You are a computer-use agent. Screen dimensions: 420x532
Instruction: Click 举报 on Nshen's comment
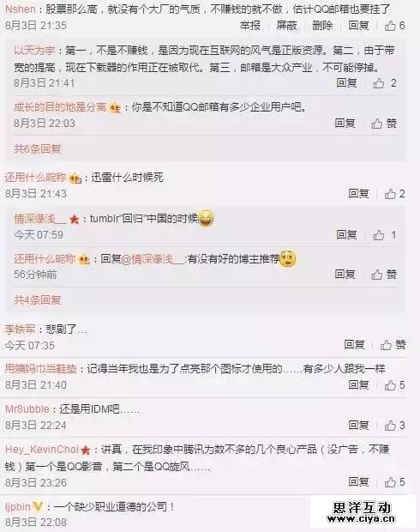[250, 26]
